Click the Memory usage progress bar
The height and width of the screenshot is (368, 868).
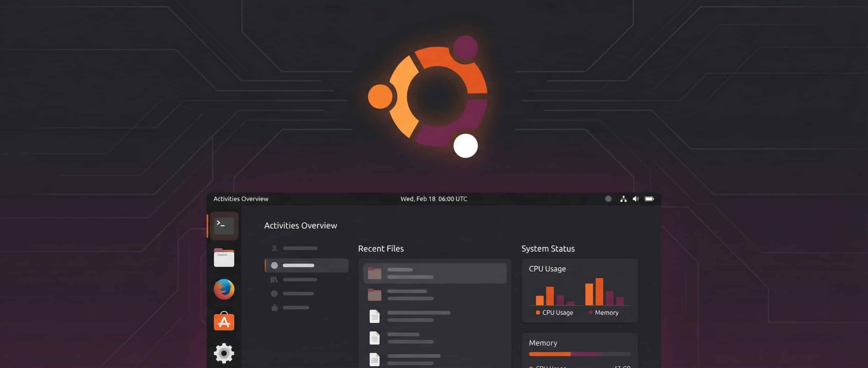click(579, 354)
